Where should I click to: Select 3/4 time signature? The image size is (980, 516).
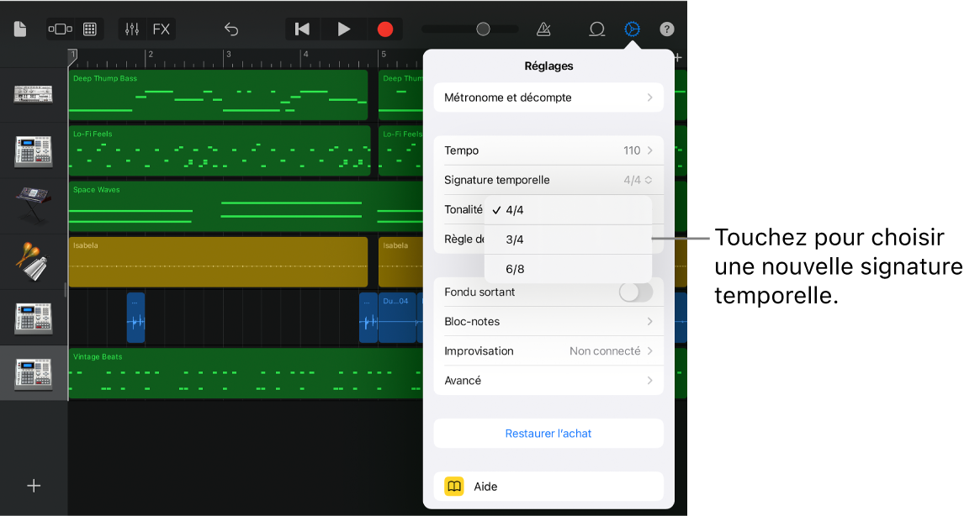point(515,240)
